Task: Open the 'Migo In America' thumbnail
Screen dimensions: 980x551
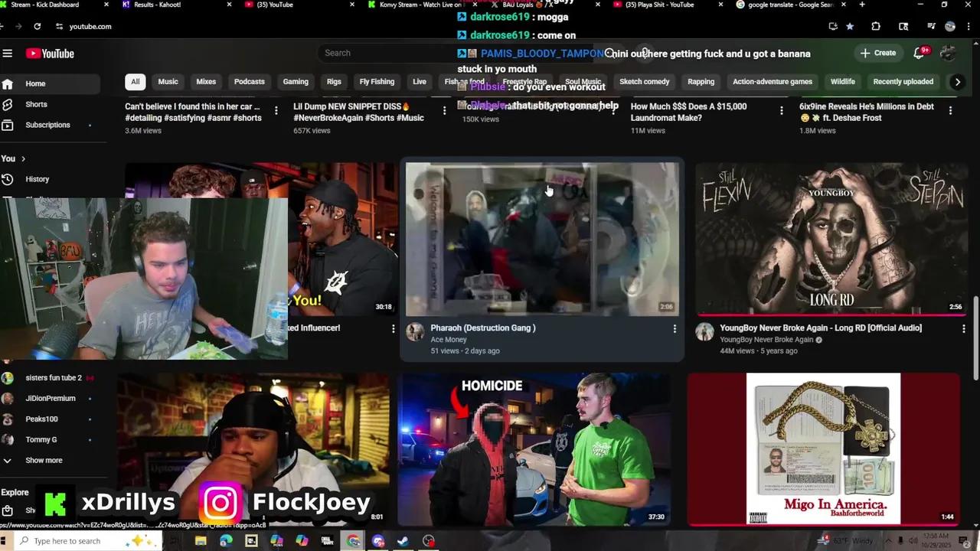Action: 824,449
